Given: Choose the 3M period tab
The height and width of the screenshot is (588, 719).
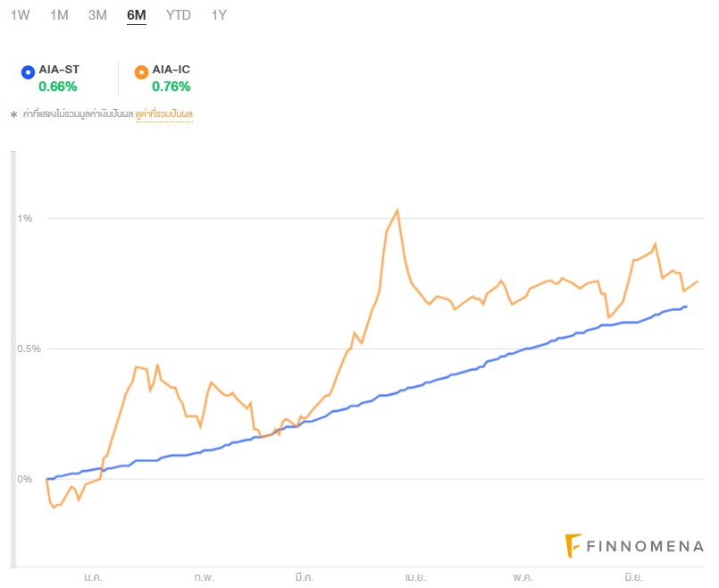Looking at the screenshot, I should (x=98, y=15).
